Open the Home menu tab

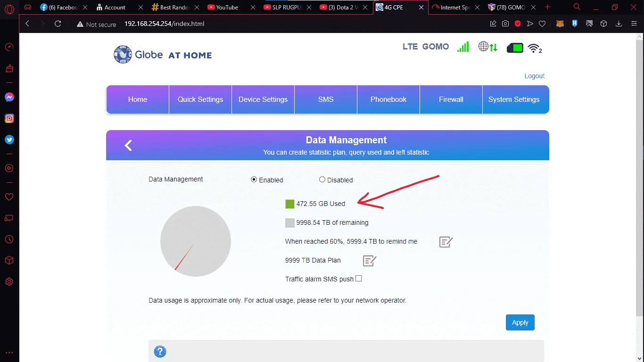pos(138,99)
